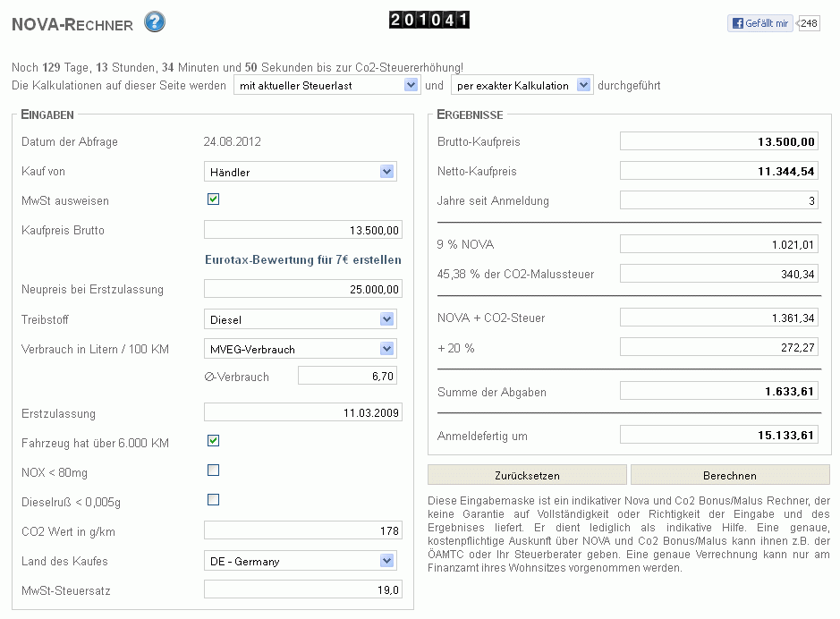Click the Netto-Kaufpreis result field
Image resolution: width=840 pixels, height=619 pixels.
click(x=719, y=171)
